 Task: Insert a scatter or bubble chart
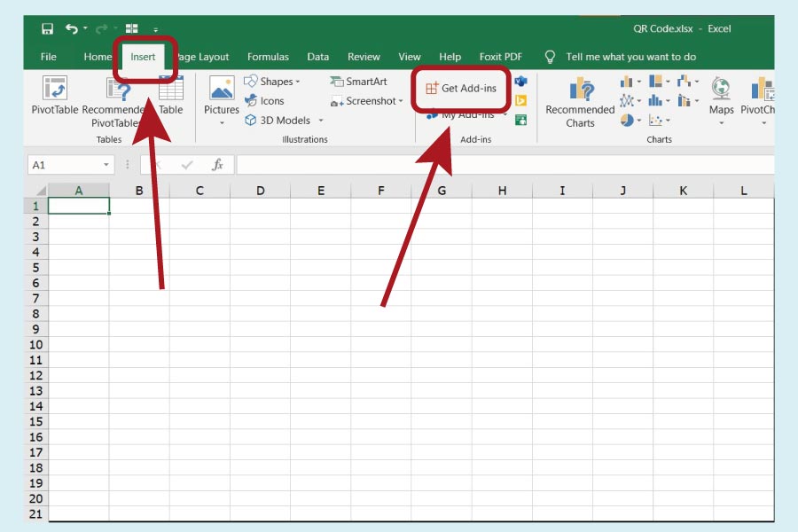tap(655, 121)
